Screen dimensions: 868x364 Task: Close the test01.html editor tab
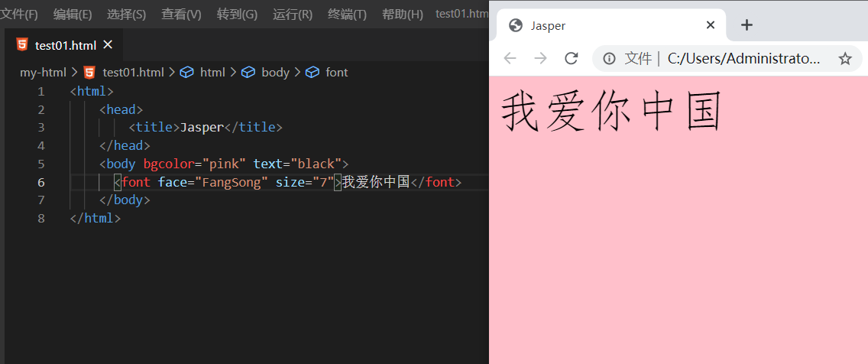[x=108, y=45]
